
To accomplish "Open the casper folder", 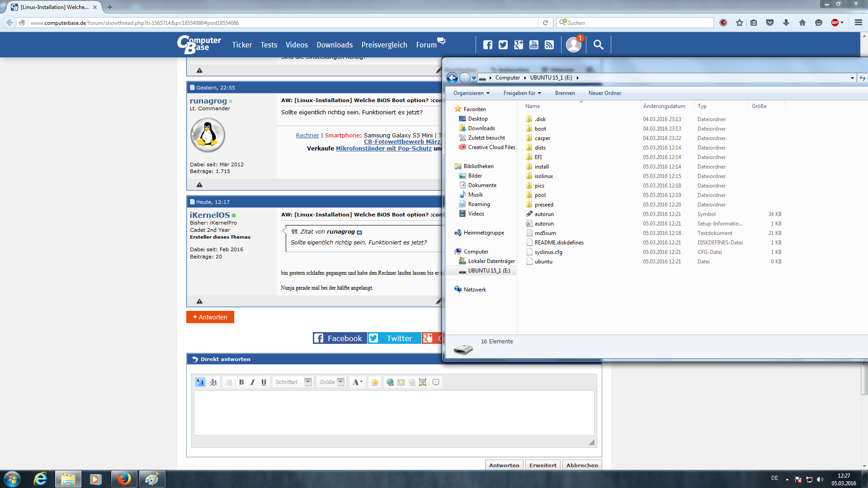I will point(542,138).
